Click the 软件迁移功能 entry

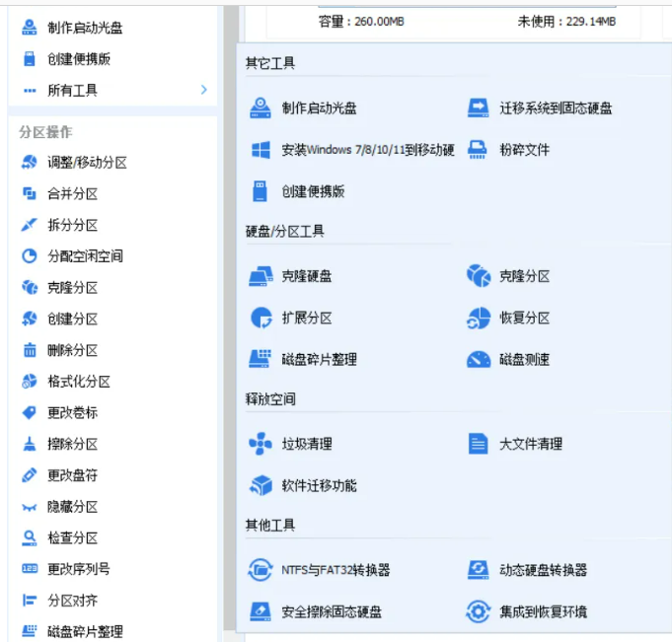[x=319, y=485]
